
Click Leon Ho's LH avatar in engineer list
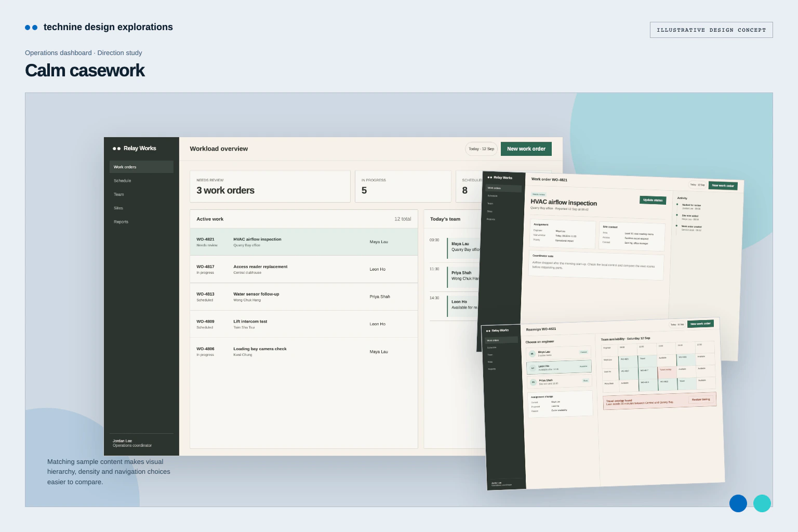533,368
